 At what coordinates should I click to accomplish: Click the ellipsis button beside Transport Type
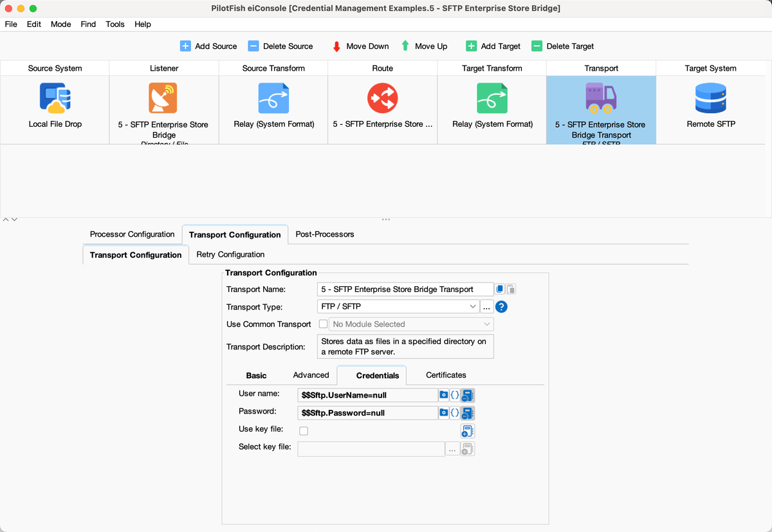pyautogui.click(x=487, y=307)
